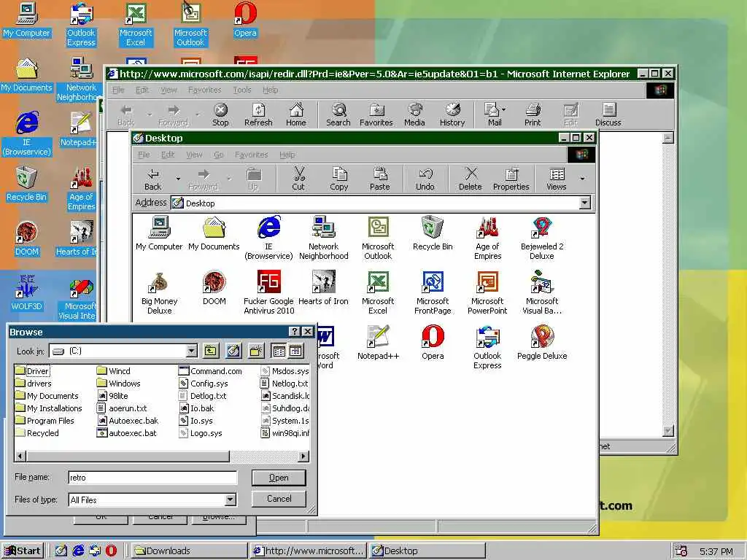Image resolution: width=747 pixels, height=560 pixels.
Task: Select Microsoft FrontPage icon in Desktop window
Action: 433,293
